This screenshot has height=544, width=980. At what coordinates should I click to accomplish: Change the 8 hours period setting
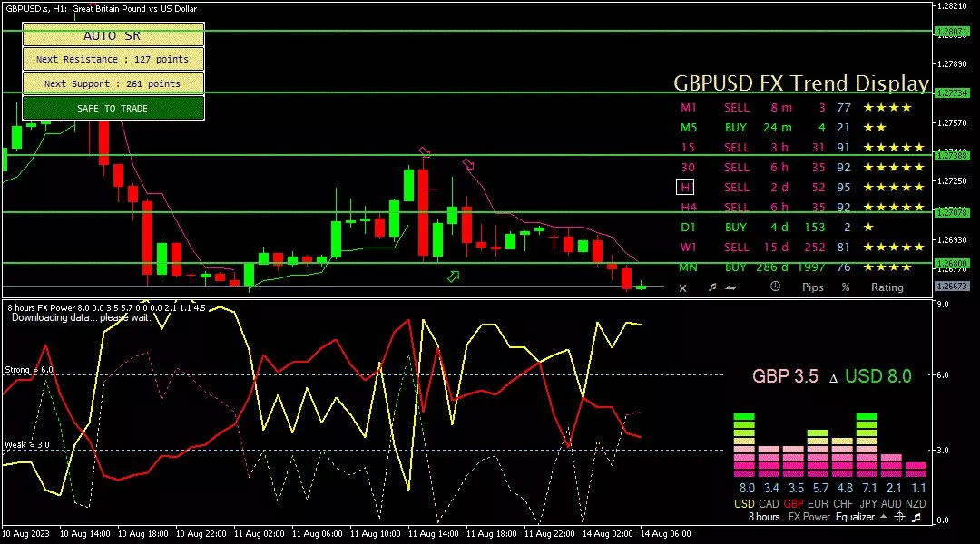(x=764, y=517)
